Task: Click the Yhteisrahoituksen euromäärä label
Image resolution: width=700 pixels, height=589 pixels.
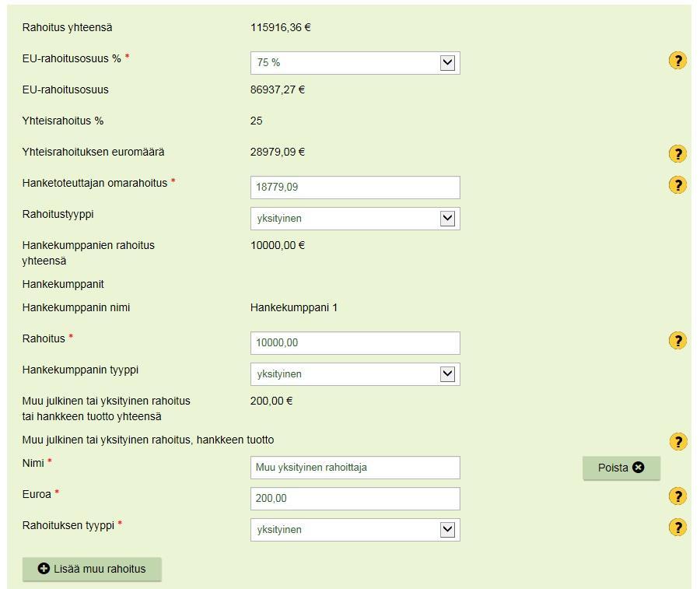Action: [93, 153]
